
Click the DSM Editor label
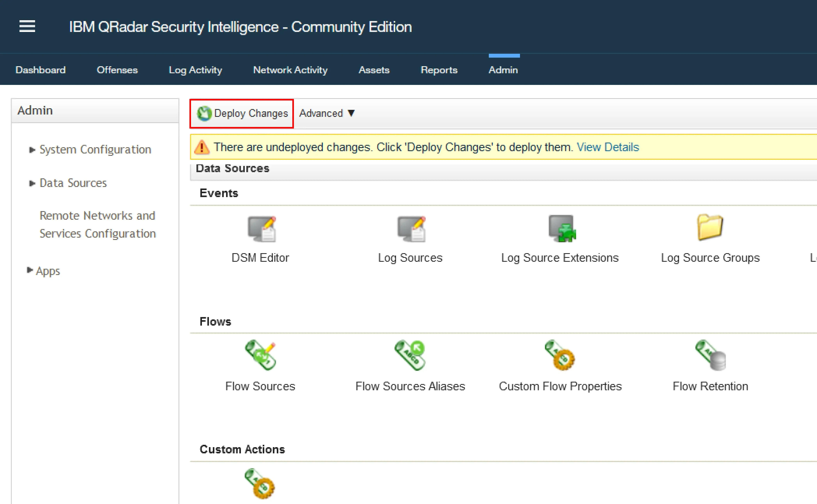pos(260,258)
